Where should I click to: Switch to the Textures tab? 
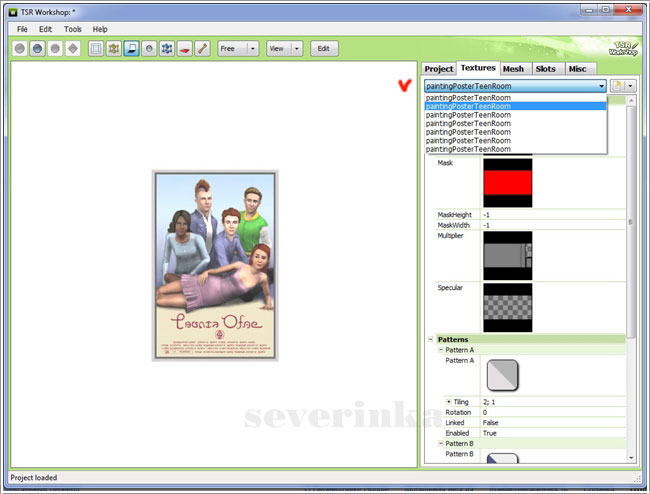478,68
